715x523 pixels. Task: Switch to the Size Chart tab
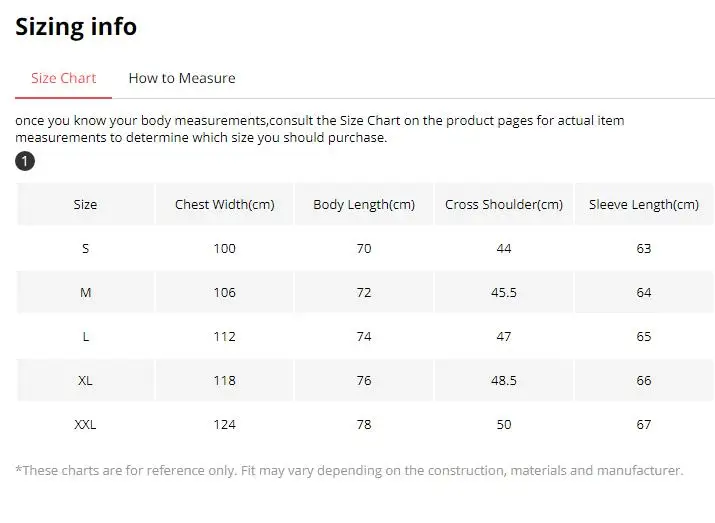[x=64, y=78]
